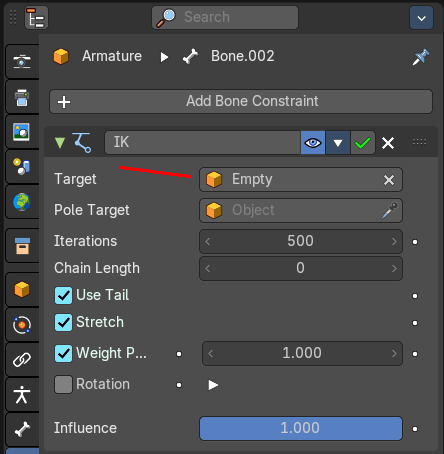Click the Iterations value field 500
Image resolution: width=444 pixels, height=454 pixels.
pos(301,241)
